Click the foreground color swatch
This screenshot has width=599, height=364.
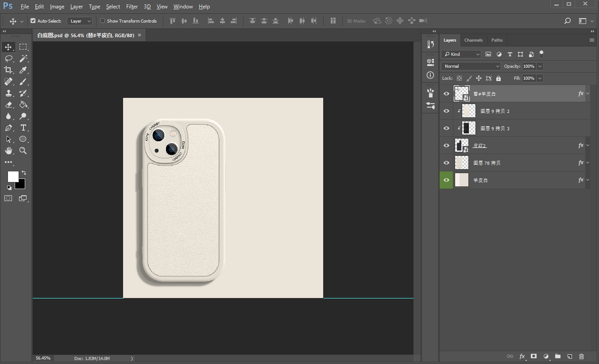tap(13, 177)
